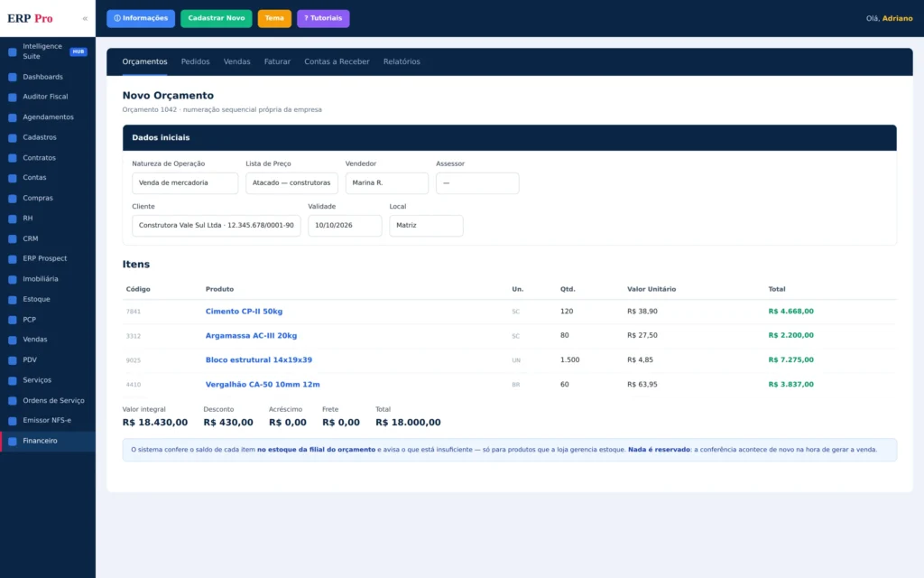Open the Cimento CP-II 50kg product link

coord(244,312)
